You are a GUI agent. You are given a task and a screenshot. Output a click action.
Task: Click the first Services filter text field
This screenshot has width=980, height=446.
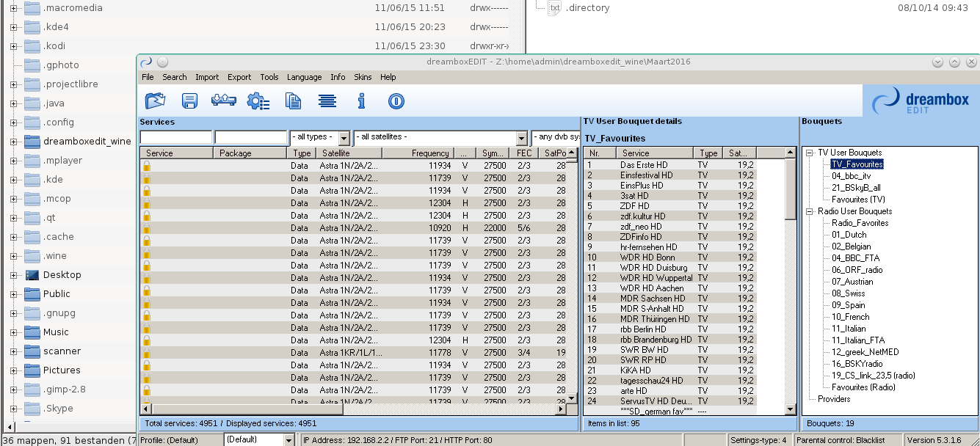click(x=176, y=138)
